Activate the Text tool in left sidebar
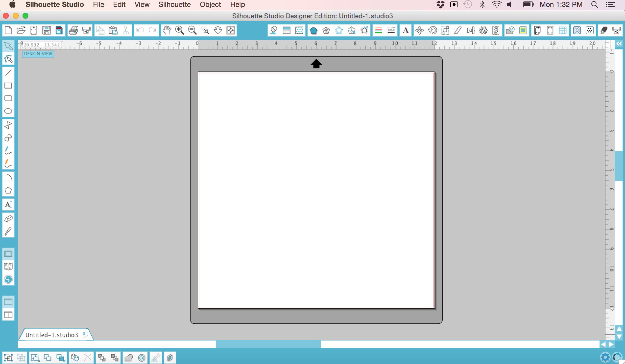Image resolution: width=625 pixels, height=364 pixels. pos(8,205)
